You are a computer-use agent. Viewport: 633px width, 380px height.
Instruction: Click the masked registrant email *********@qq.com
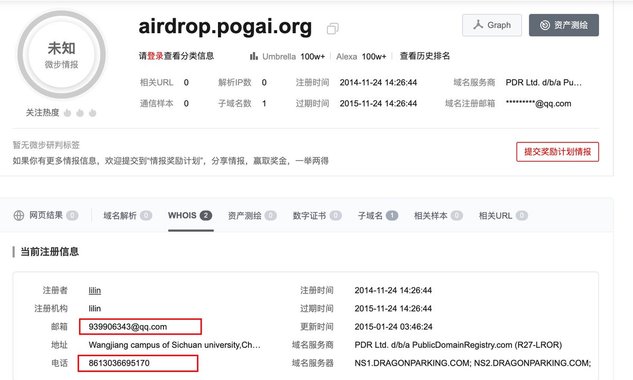[539, 103]
